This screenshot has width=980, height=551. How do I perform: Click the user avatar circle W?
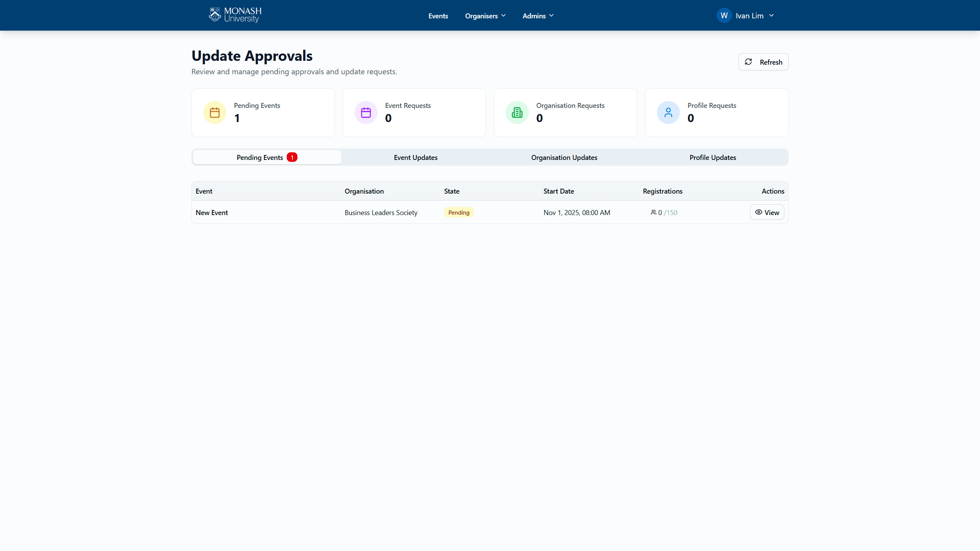tap(724, 16)
